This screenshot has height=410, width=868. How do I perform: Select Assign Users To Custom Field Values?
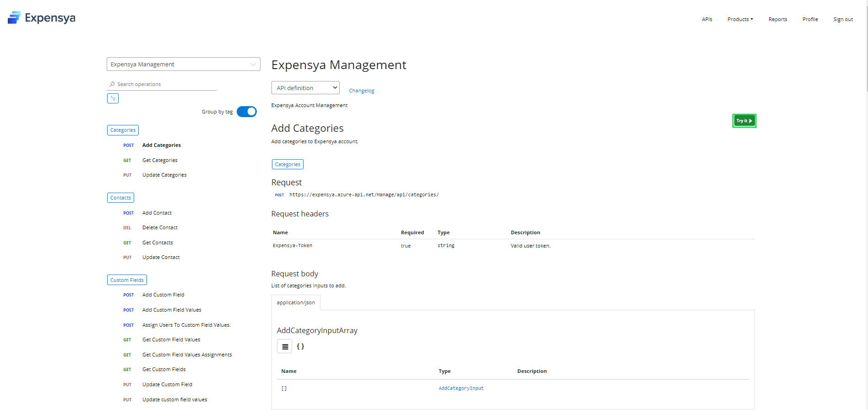click(186, 325)
